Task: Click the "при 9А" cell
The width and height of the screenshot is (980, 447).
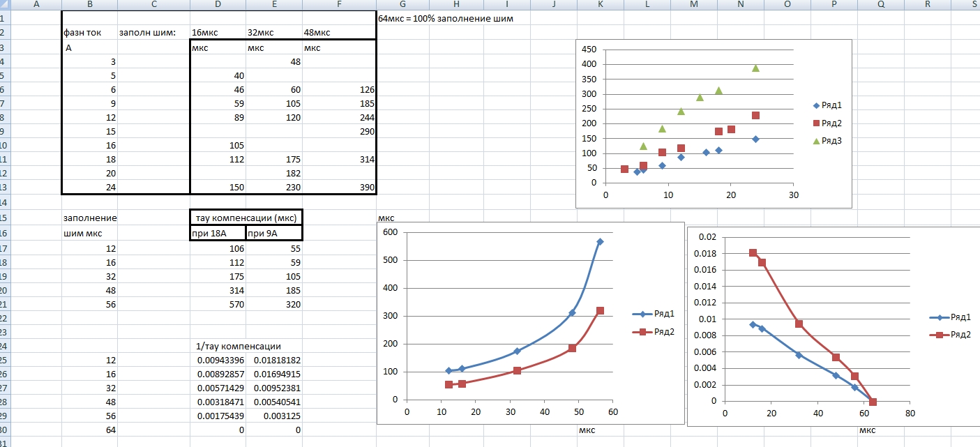Action: (x=274, y=232)
